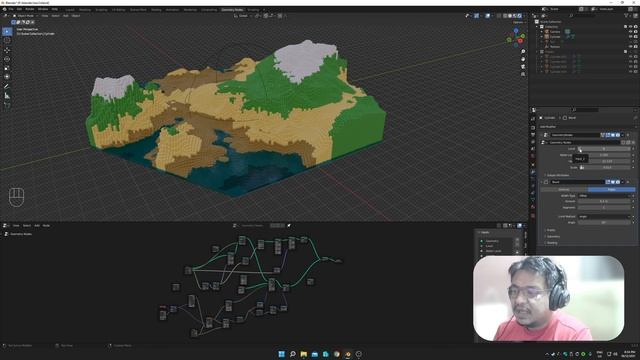Switch to the Shading workspace tab
Viewport: 640px width, 360px height.
(156, 9)
